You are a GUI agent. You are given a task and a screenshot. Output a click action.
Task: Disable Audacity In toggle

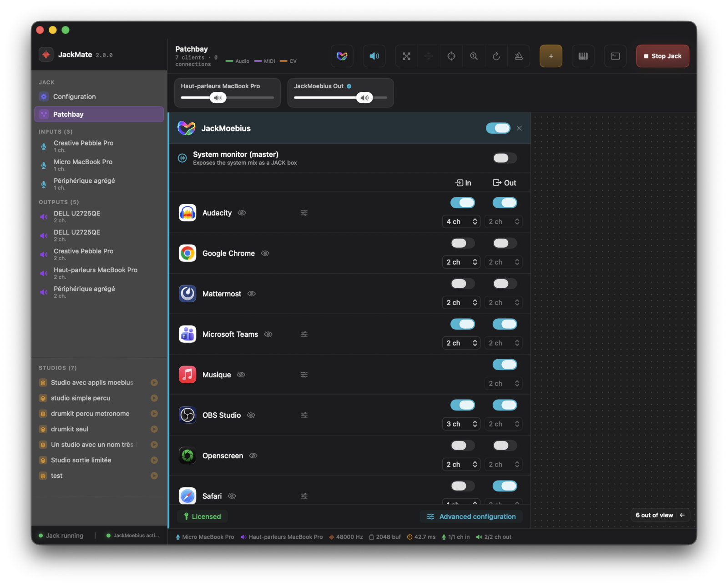click(462, 203)
